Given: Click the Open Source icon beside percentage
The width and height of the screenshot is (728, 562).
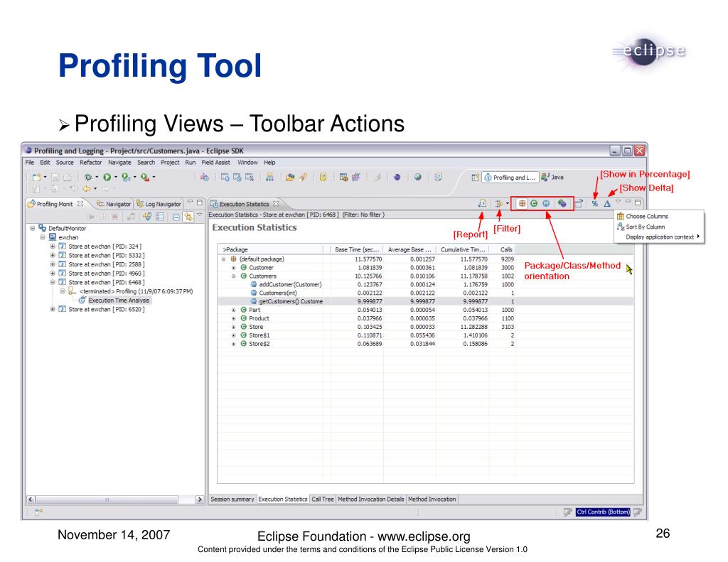Looking at the screenshot, I should [579, 203].
